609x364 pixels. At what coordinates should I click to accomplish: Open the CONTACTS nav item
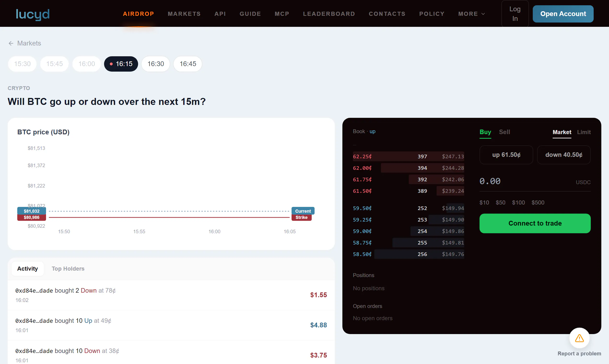click(387, 14)
